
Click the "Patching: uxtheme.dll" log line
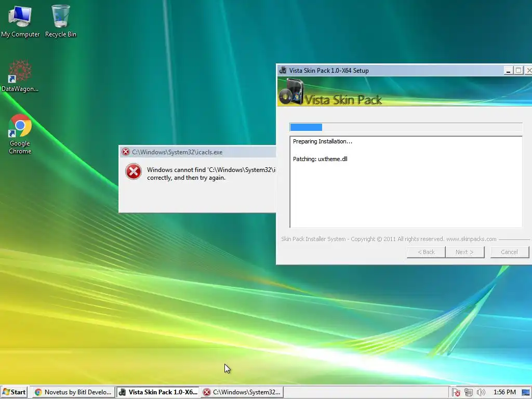(x=320, y=159)
